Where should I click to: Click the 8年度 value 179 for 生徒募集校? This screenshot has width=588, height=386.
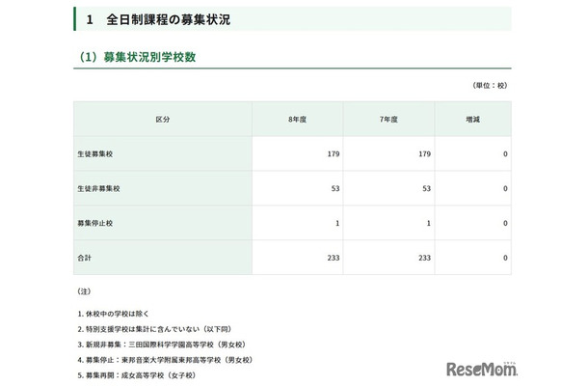pyautogui.click(x=334, y=153)
